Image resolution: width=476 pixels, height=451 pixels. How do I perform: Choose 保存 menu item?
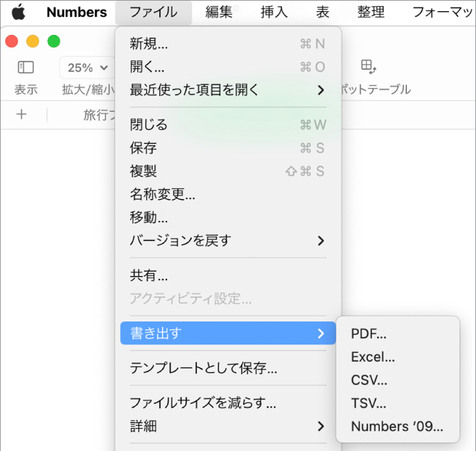coord(228,148)
